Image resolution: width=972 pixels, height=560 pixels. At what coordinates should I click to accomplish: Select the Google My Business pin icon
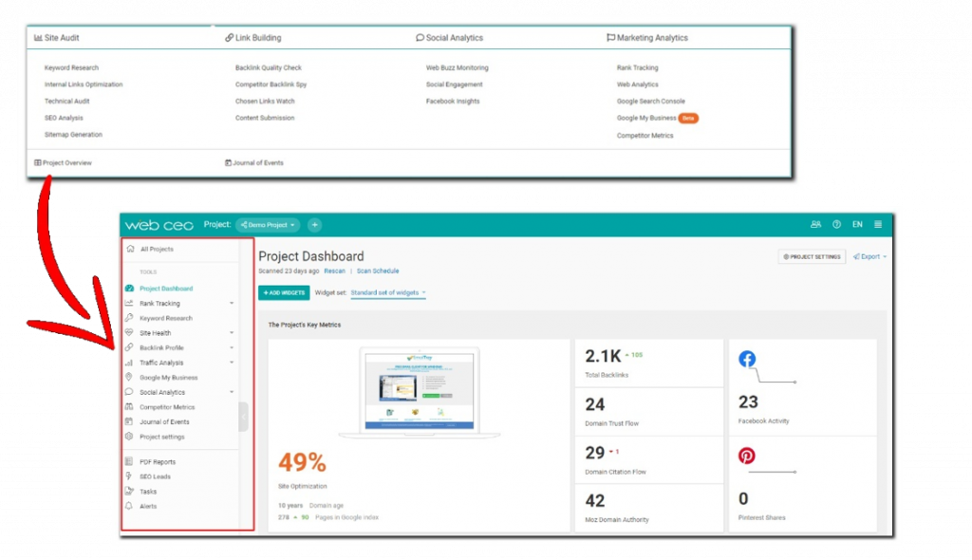(x=129, y=377)
